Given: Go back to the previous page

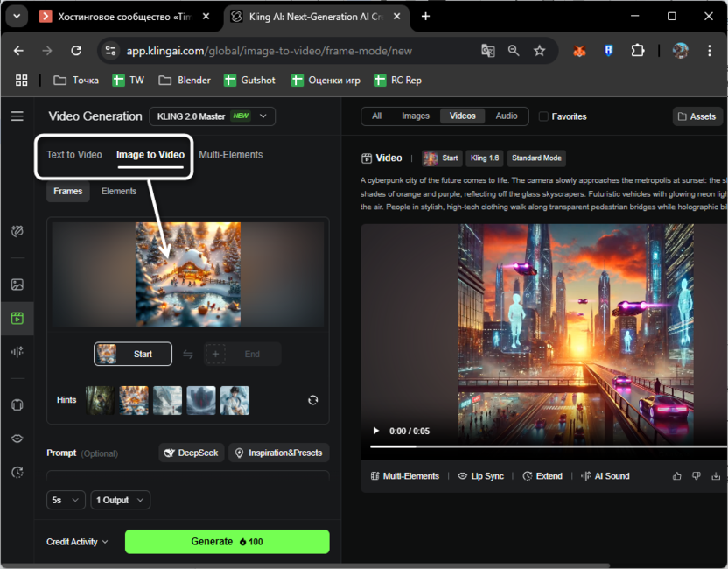Looking at the screenshot, I should 18,51.
